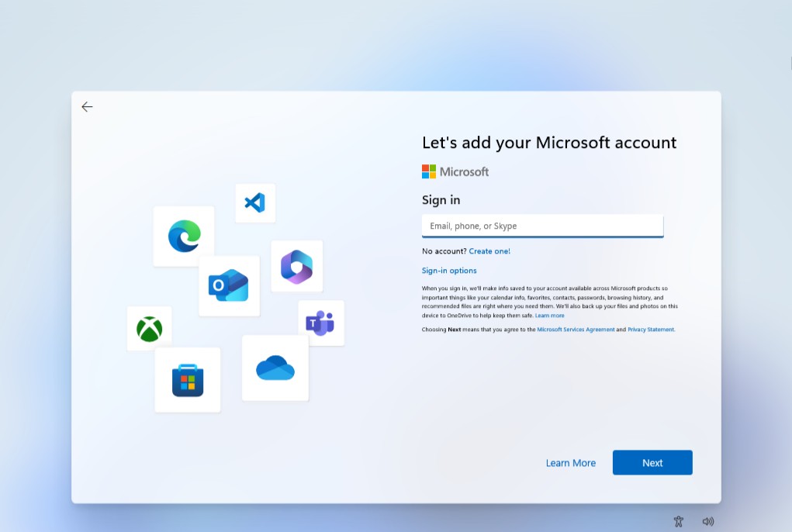The height and width of the screenshot is (532, 792).
Task: Click the Learn More button beside Next
Action: pyautogui.click(x=570, y=463)
